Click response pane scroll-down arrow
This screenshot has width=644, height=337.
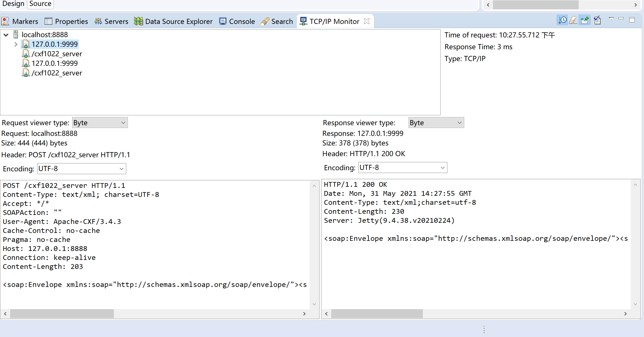pos(635,304)
